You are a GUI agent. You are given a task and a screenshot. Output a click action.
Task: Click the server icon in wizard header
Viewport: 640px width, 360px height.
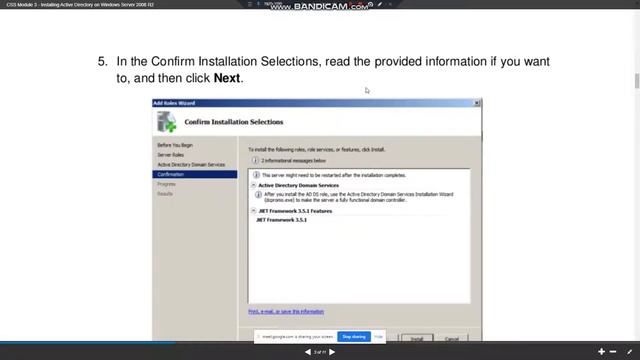click(167, 122)
